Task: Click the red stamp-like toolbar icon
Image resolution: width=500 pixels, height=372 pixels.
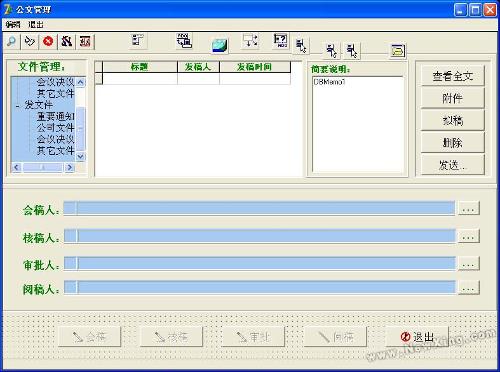Action: coord(85,42)
